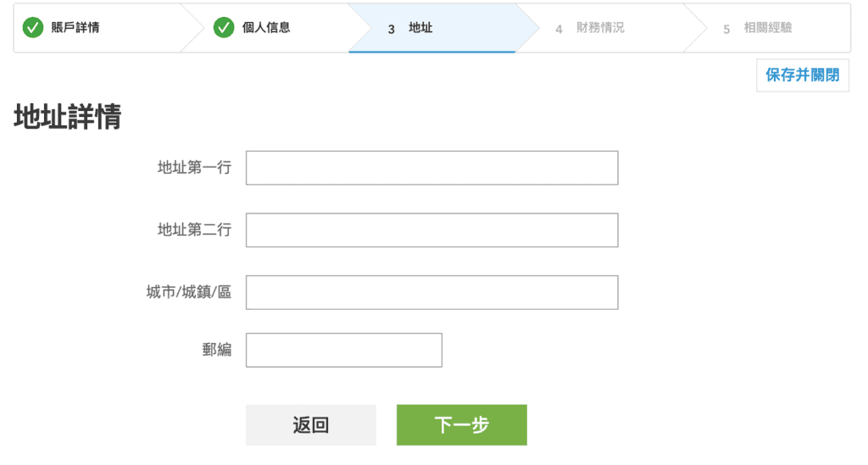Jump to the 財務情況 step

(600, 28)
